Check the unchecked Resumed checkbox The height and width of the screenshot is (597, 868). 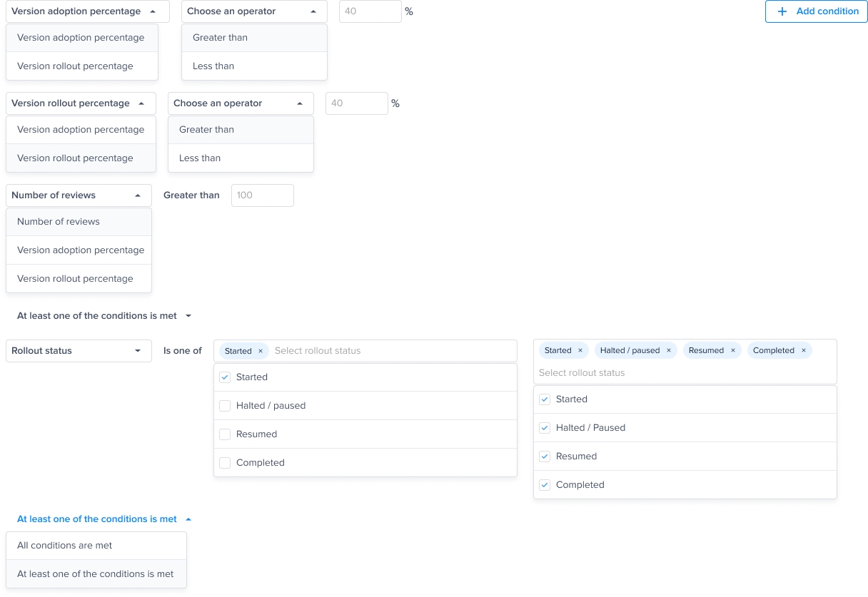pos(225,434)
